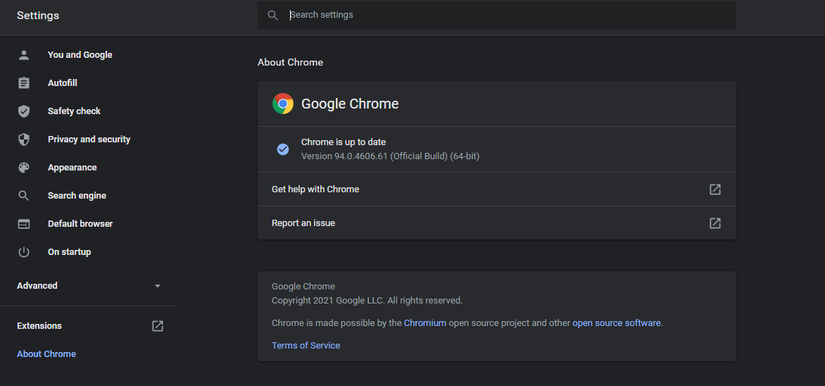Click Report an issue row
Viewport: 825px width, 386px height.
496,223
